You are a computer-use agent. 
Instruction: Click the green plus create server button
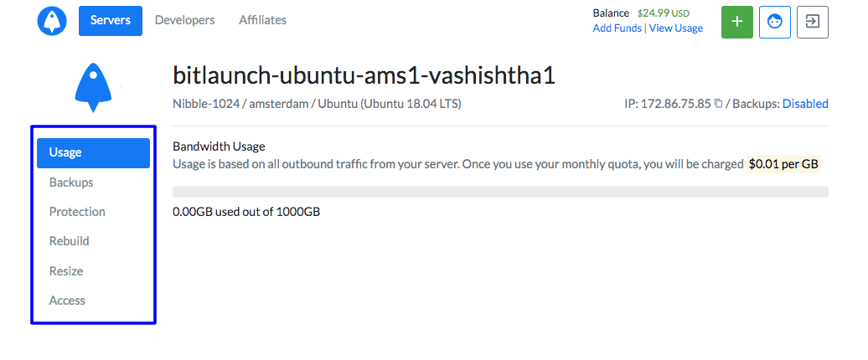click(736, 22)
